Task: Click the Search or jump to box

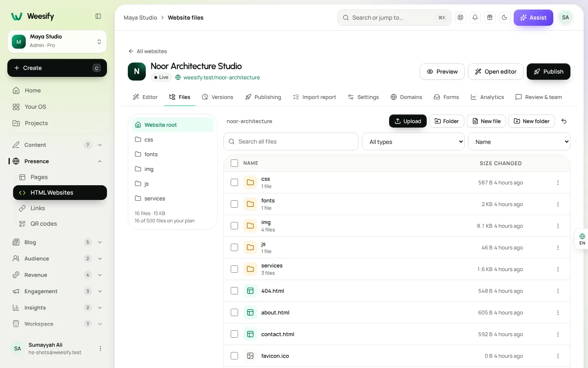Action: pos(394,18)
